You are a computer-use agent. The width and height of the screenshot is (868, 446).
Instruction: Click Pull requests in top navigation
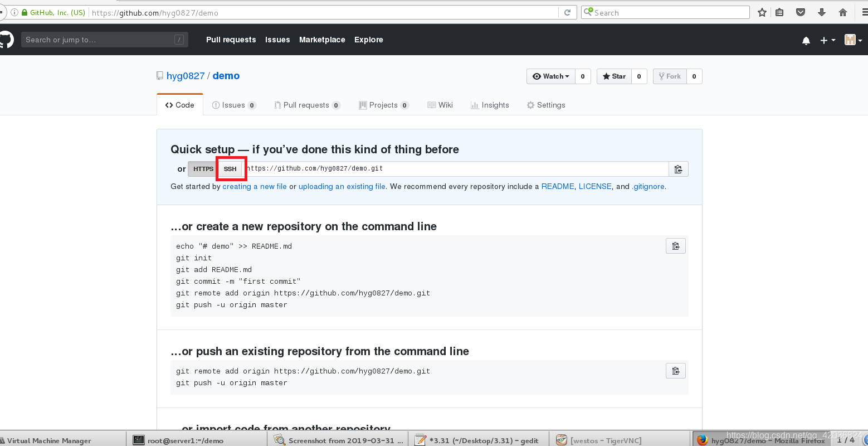click(x=231, y=40)
